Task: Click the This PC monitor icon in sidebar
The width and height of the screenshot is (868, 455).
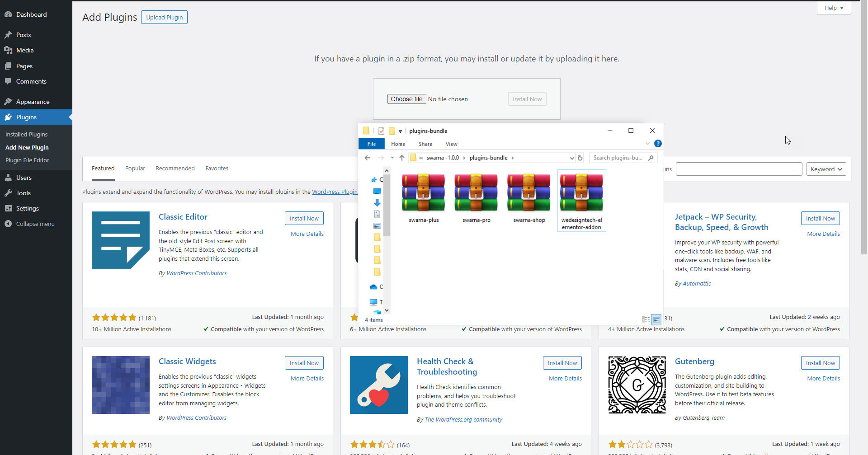Action: pyautogui.click(x=373, y=302)
